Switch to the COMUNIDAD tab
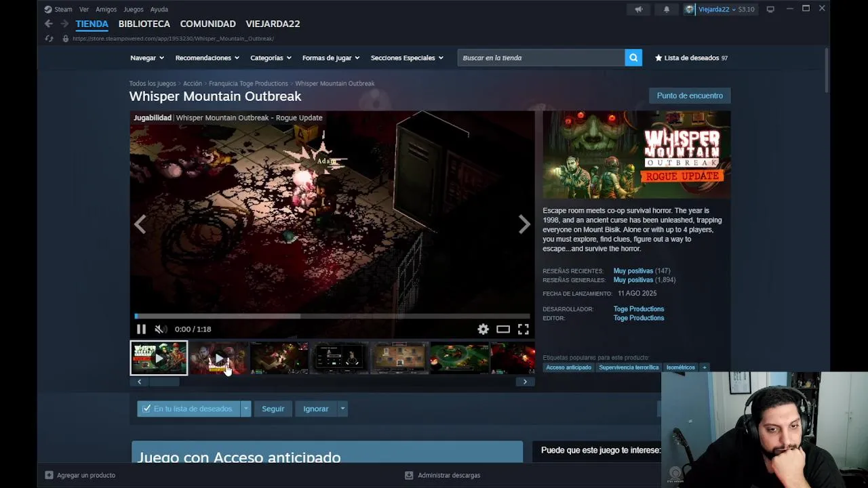Screen dimensions: 868x488 click(x=208, y=24)
